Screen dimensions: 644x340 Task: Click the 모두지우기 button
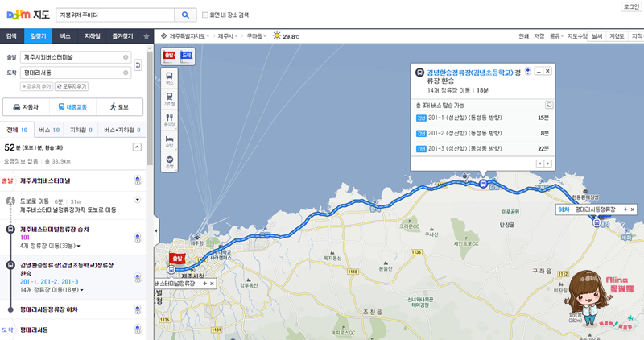click(72, 86)
